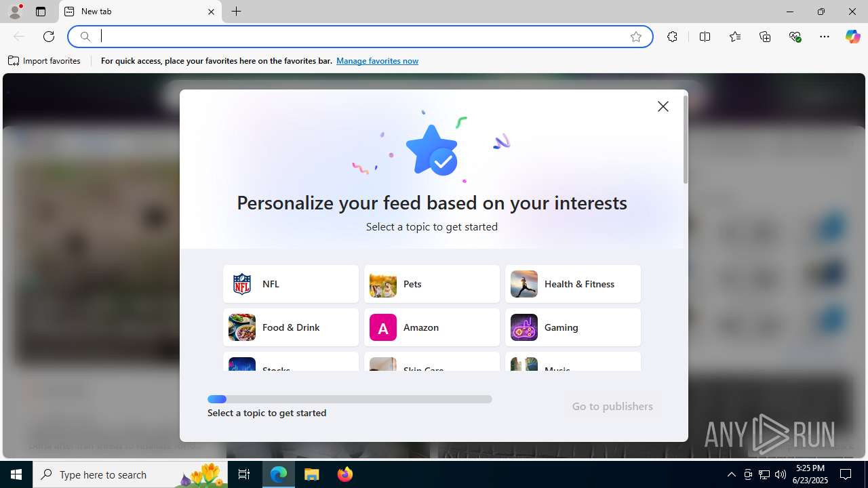This screenshot has width=868, height=488.
Task: Select the Gaming topic
Action: [573, 327]
